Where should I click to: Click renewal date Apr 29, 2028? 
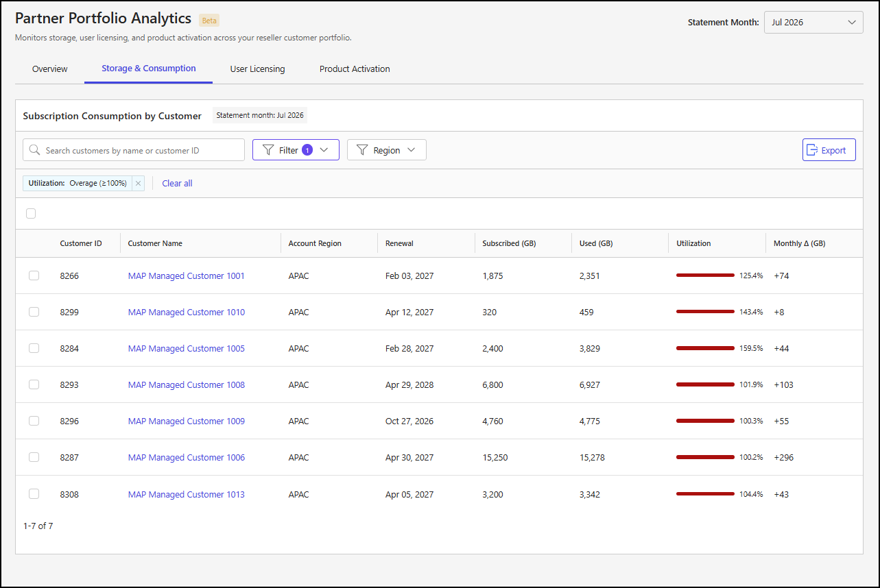[409, 384]
